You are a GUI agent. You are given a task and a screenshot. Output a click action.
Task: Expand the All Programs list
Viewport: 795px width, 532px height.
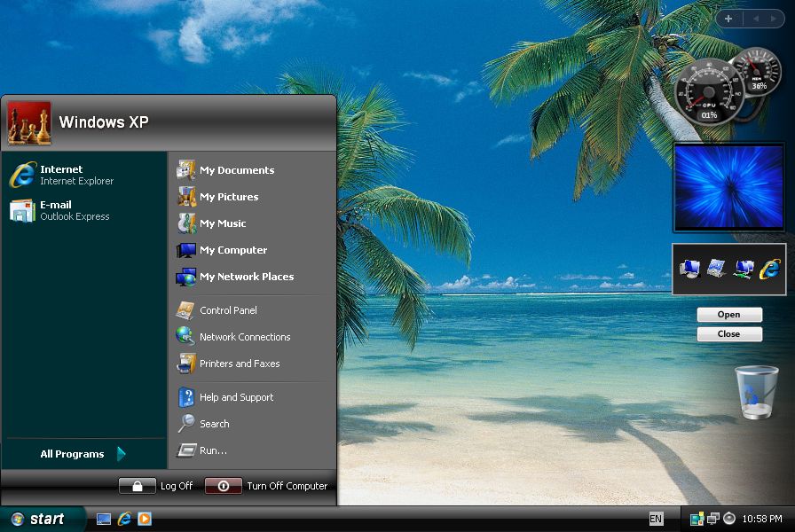click(x=83, y=454)
